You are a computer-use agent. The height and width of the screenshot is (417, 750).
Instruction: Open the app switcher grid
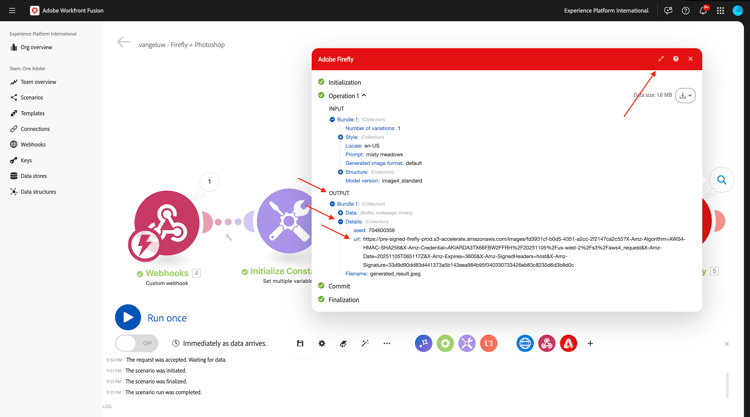pos(720,11)
